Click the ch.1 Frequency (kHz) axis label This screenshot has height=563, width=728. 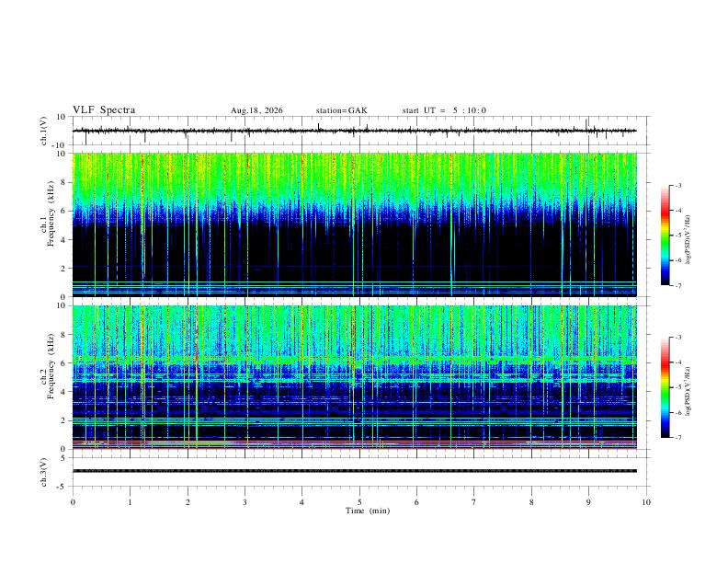[47, 213]
